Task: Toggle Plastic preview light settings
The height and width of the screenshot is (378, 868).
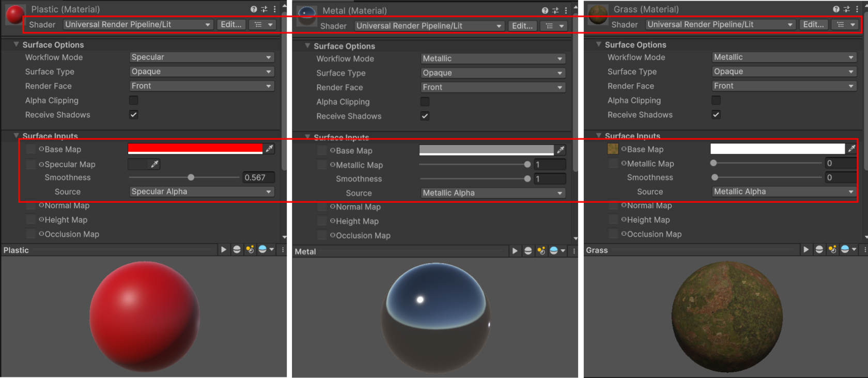Action: 250,250
